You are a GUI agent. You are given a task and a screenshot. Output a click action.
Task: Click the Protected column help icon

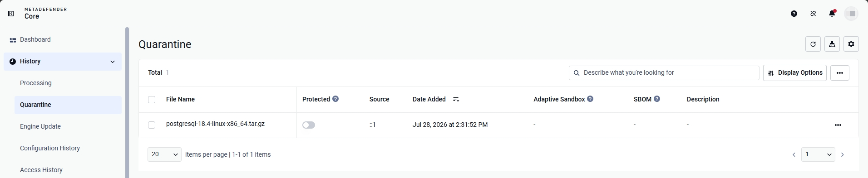(x=335, y=99)
